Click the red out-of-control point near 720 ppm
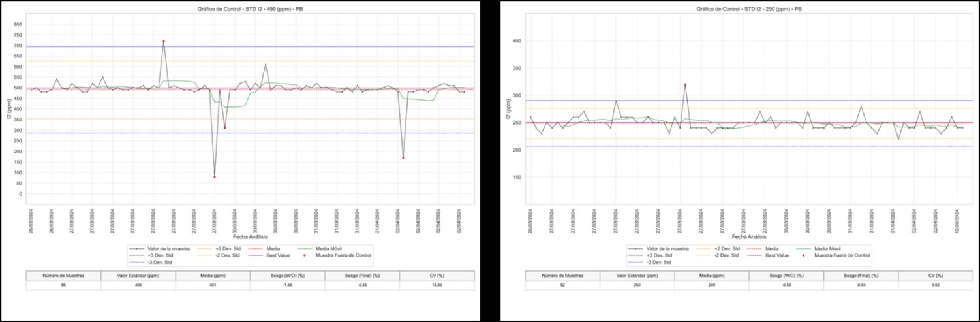Viewport: 980px width, 322px height. (x=164, y=41)
